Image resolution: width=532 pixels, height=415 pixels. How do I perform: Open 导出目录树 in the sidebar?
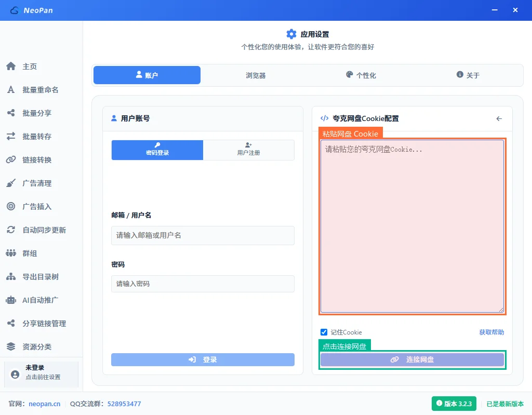coord(42,276)
